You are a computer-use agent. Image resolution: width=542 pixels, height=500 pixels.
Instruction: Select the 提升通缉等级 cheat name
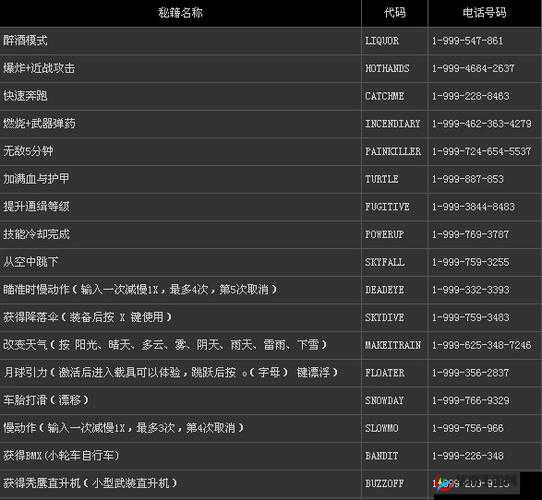point(36,206)
